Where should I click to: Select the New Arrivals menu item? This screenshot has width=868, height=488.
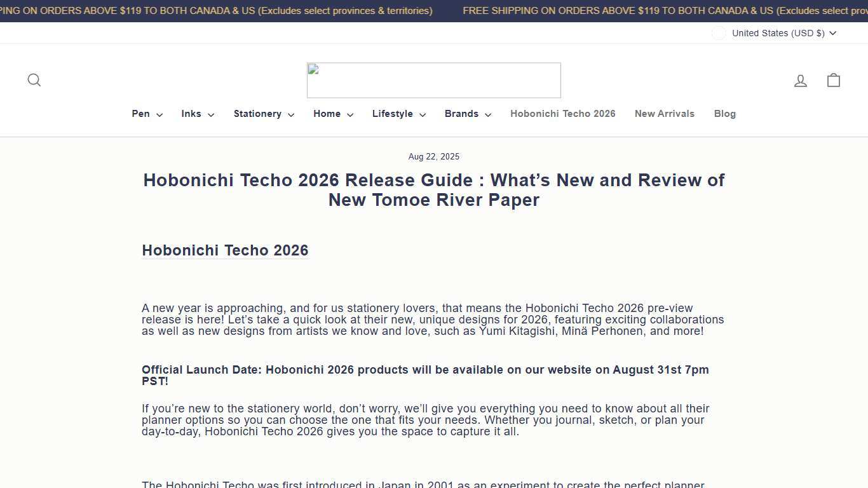pos(664,114)
